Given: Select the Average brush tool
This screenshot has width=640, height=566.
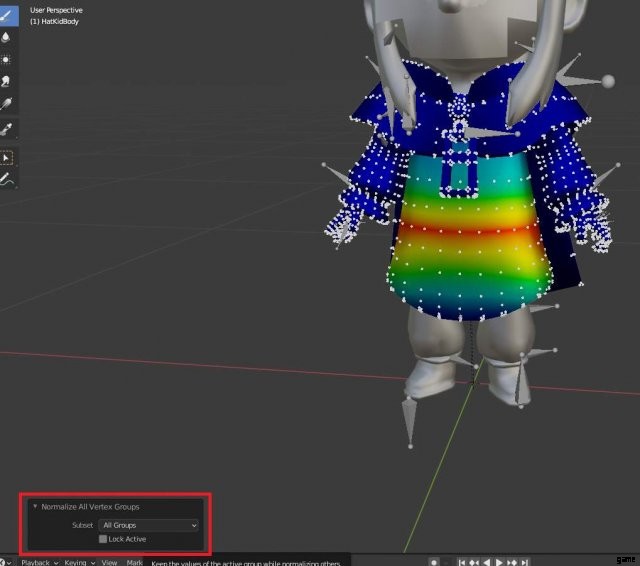Looking at the screenshot, I should 7,59.
